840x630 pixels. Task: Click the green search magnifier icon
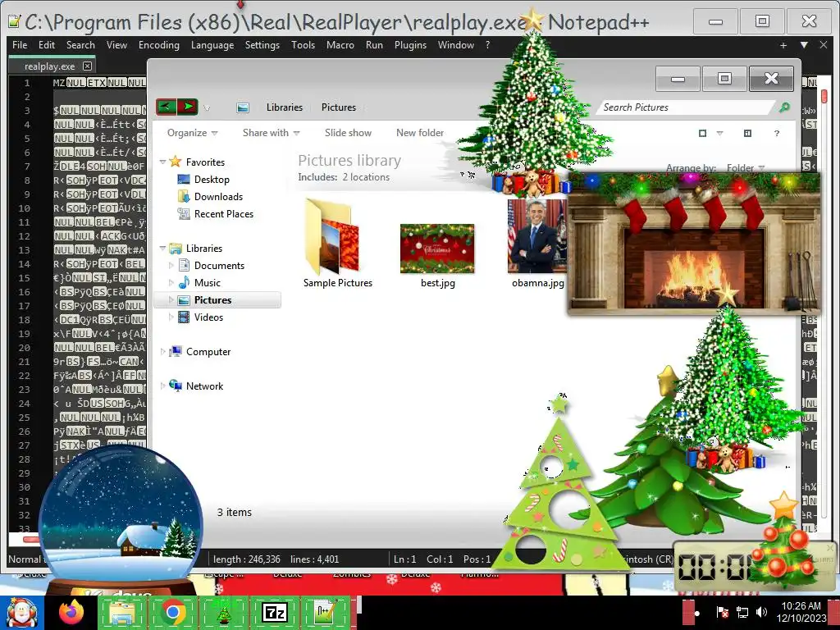click(x=784, y=107)
